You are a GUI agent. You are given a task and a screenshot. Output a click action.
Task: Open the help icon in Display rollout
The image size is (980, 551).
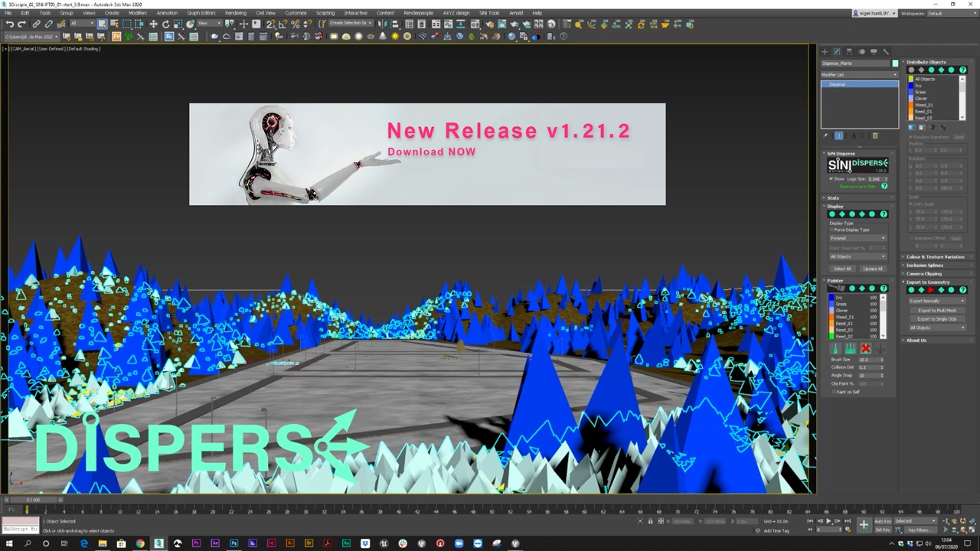click(x=884, y=214)
